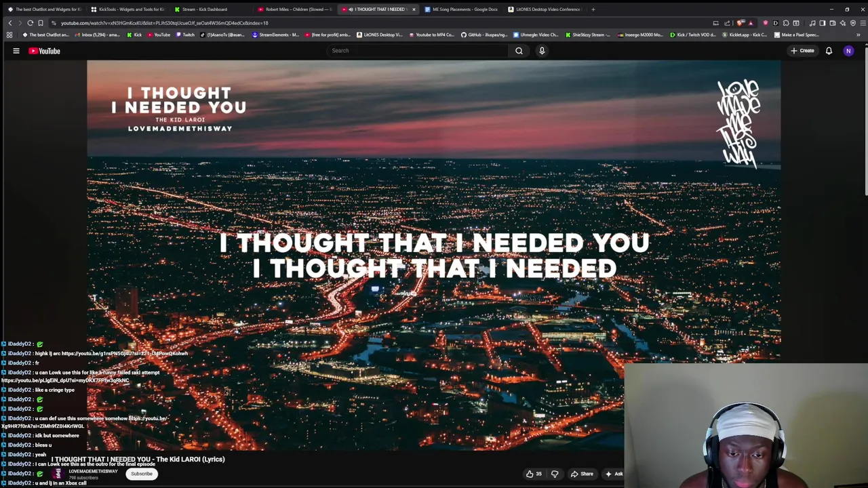Toggle the browser sidebar panel icon

(823, 23)
